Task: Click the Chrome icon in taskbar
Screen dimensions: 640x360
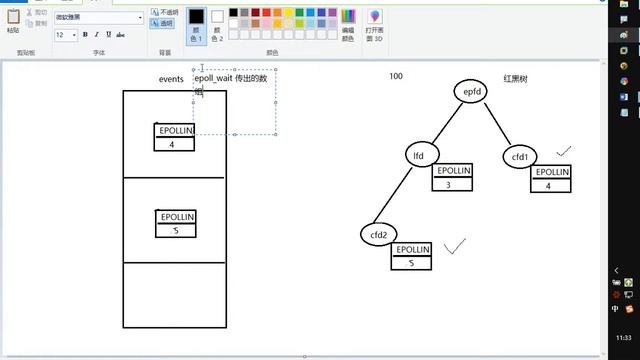Action: click(x=624, y=81)
